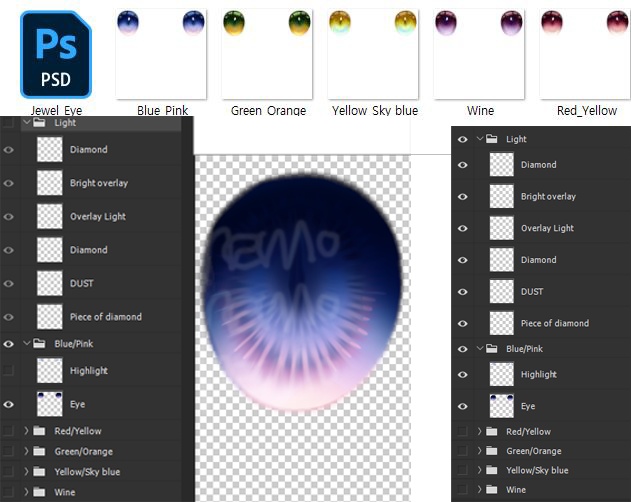The image size is (631, 502).
Task: Open the Blue_Pink file thumbnail
Action: [x=161, y=54]
